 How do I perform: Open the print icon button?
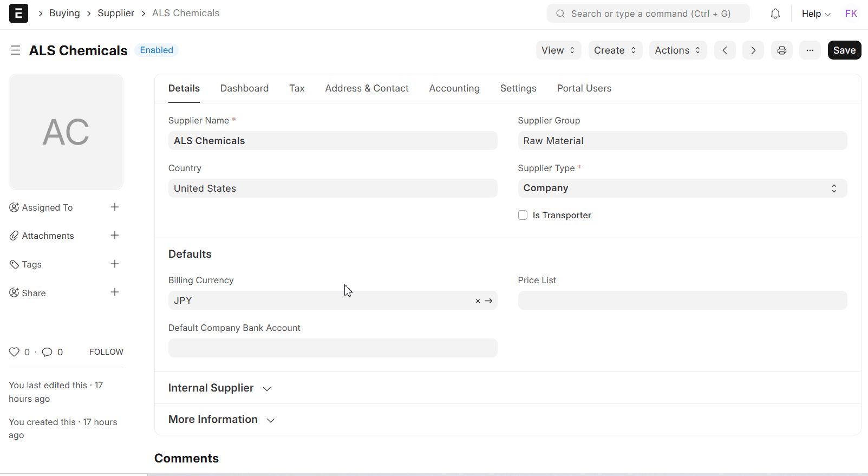pyautogui.click(x=781, y=50)
